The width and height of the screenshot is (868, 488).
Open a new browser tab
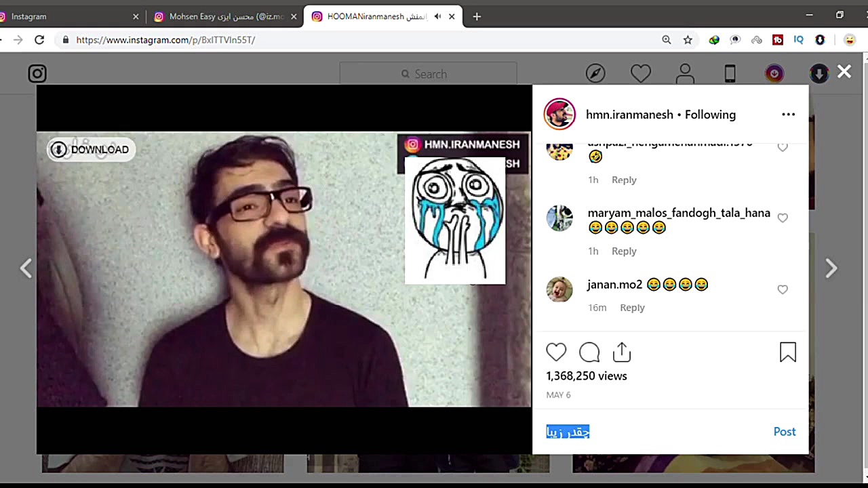[477, 16]
